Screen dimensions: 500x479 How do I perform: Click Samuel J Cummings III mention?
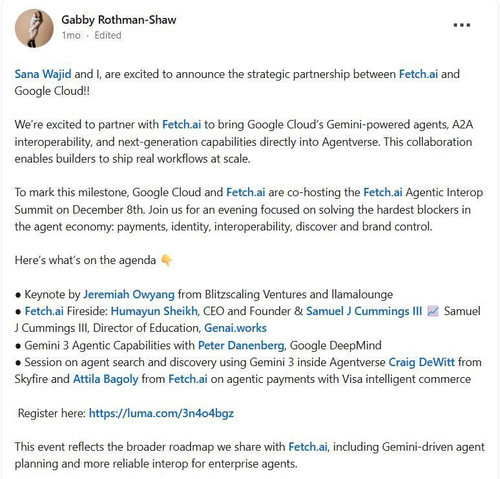[x=364, y=311]
